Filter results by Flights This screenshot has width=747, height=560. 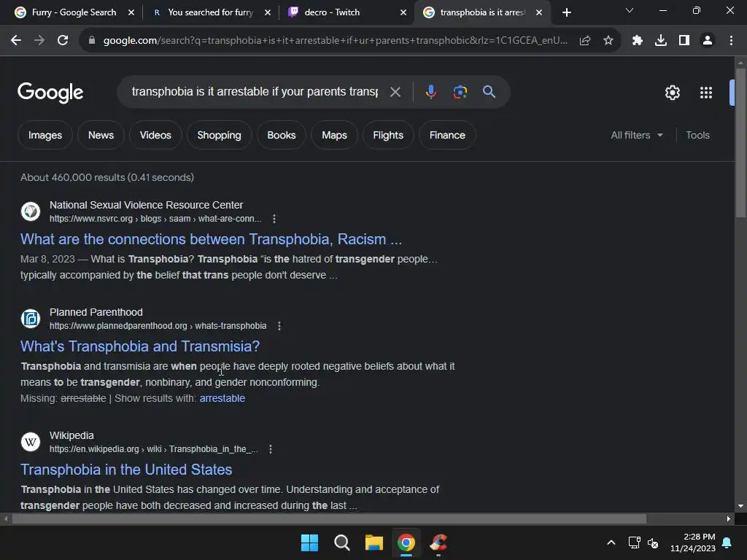tap(388, 135)
